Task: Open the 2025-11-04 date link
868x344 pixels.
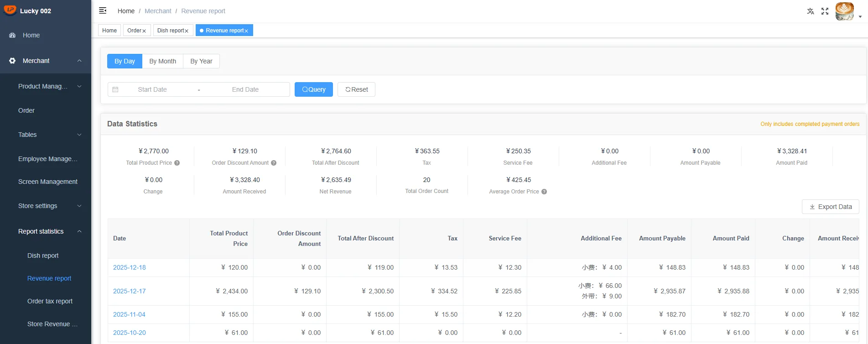Action: [129, 314]
